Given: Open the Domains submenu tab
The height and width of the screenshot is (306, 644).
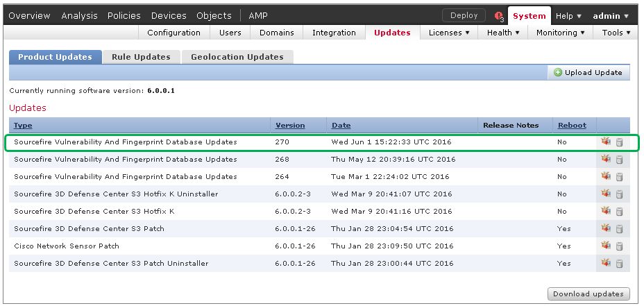Looking at the screenshot, I should click(276, 33).
